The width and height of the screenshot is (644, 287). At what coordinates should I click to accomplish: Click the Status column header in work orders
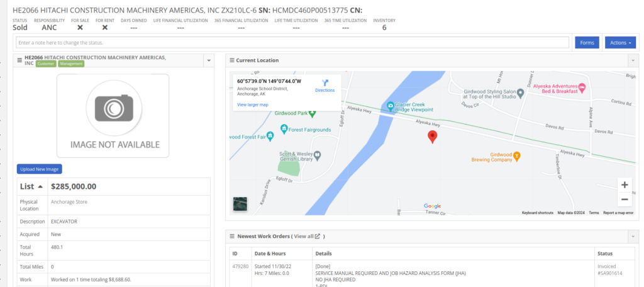[605, 254]
